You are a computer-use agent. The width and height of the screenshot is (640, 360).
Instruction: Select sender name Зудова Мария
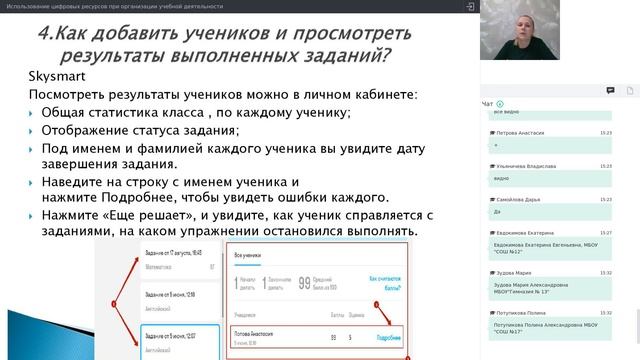[514, 273]
